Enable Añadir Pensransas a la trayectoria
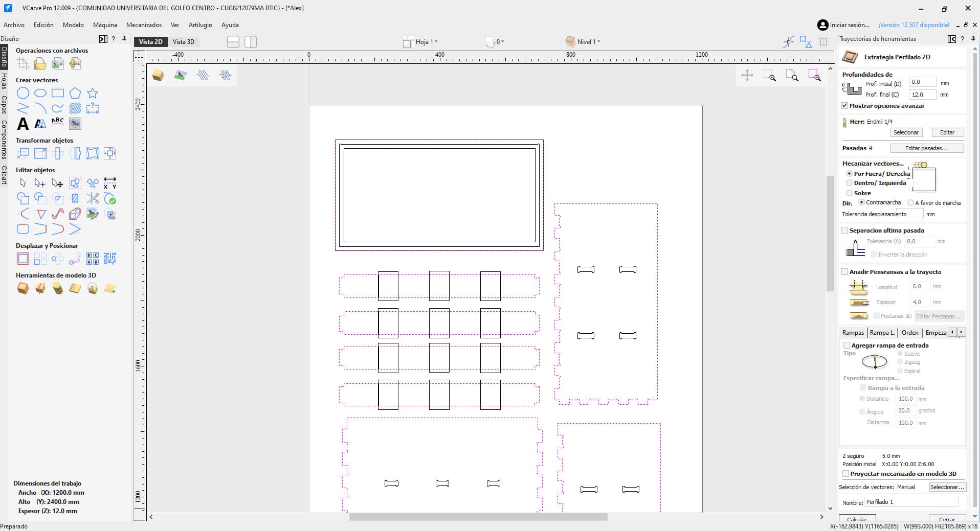This screenshot has width=980, height=531. (x=845, y=272)
